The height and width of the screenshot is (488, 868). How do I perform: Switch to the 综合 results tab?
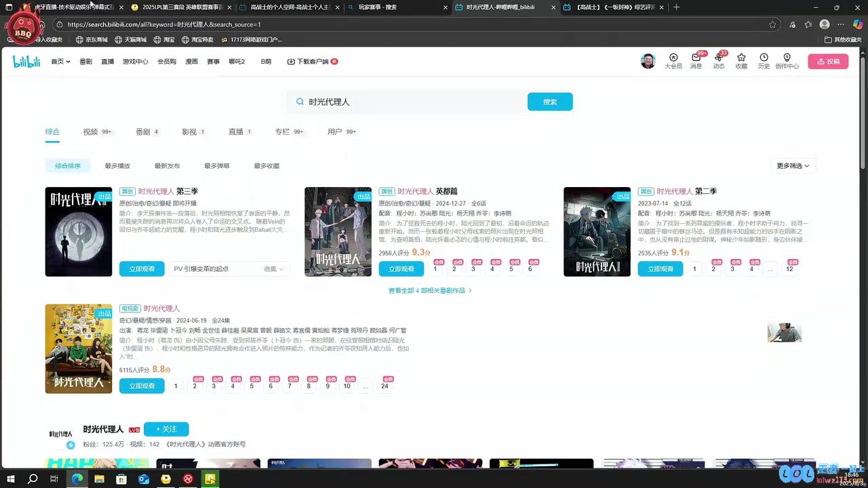(52, 131)
